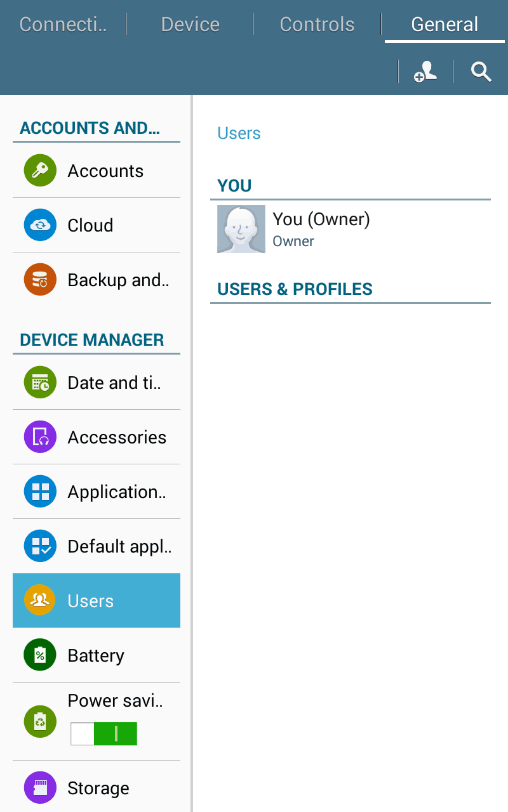Tap the Default applications icon

pyautogui.click(x=40, y=546)
